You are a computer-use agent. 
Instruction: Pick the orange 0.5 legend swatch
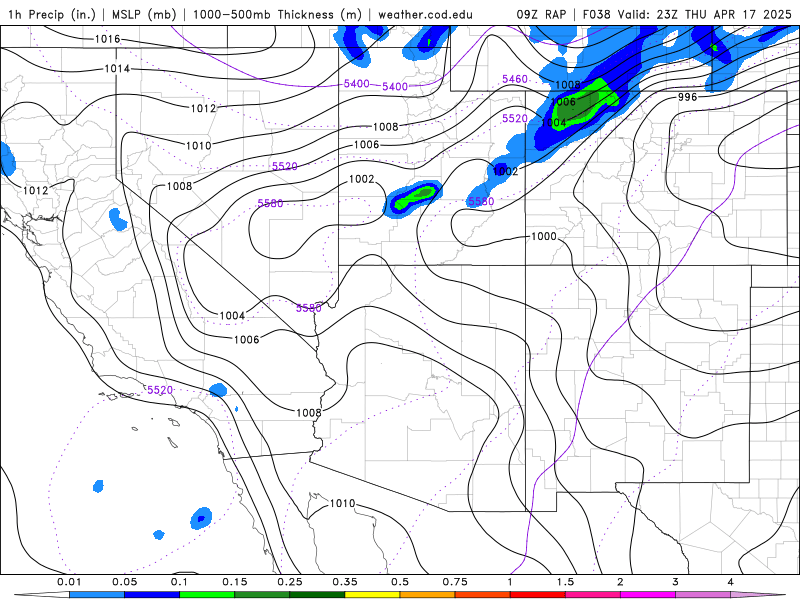[x=428, y=595]
